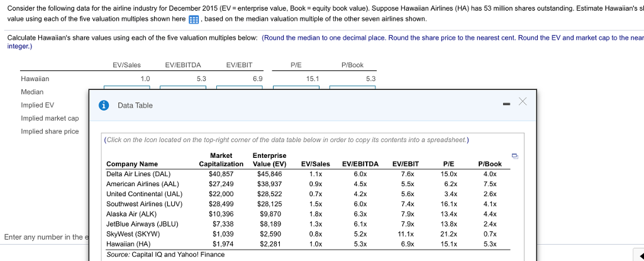The width and height of the screenshot is (644, 261).
Task: Click Median input box under P/Book
Action: coord(352,87)
